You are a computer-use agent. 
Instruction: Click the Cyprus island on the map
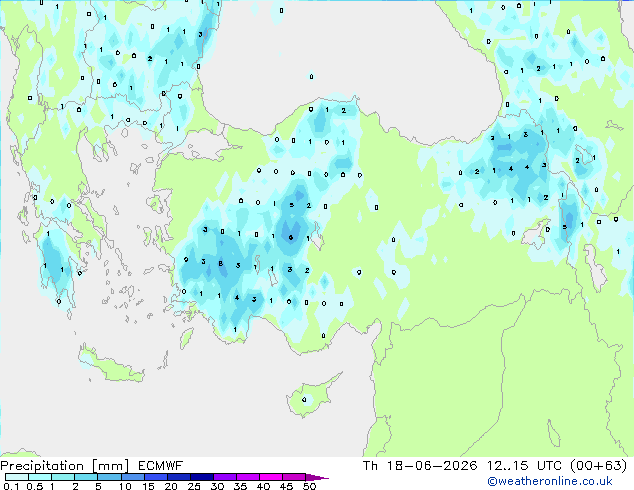point(309,397)
